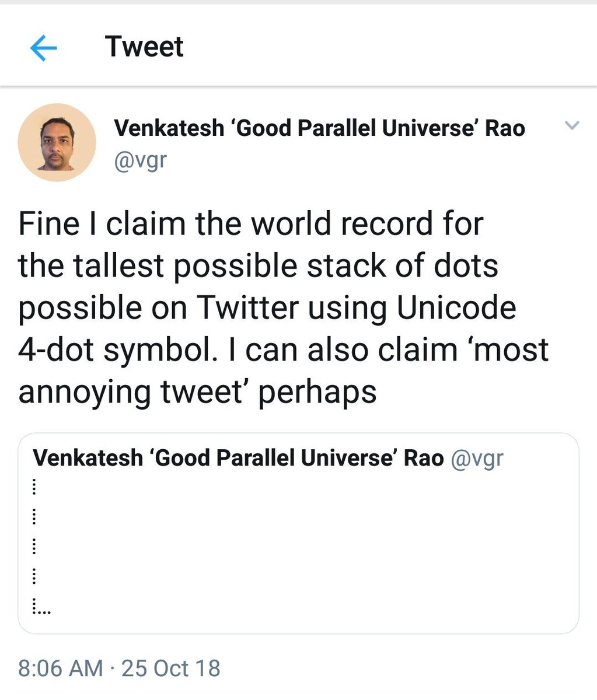Go back using the blue arrow
The height and width of the screenshot is (700, 597).
click(x=43, y=48)
